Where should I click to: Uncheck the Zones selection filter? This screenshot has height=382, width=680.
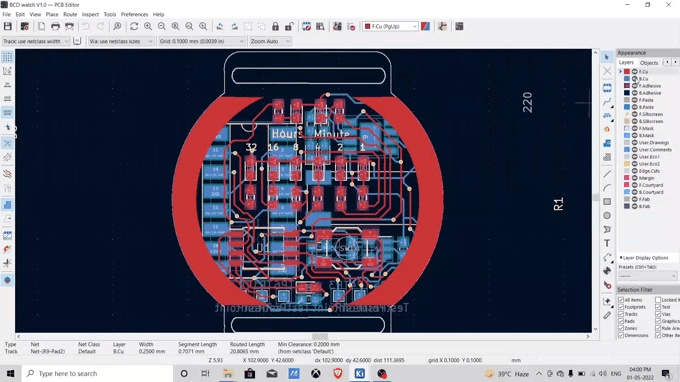[621, 328]
